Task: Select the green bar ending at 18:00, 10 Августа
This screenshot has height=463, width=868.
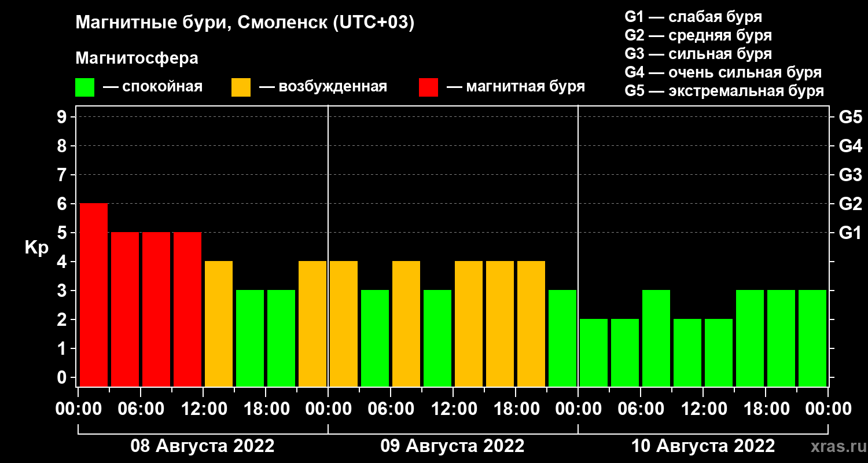Action: (x=750, y=339)
